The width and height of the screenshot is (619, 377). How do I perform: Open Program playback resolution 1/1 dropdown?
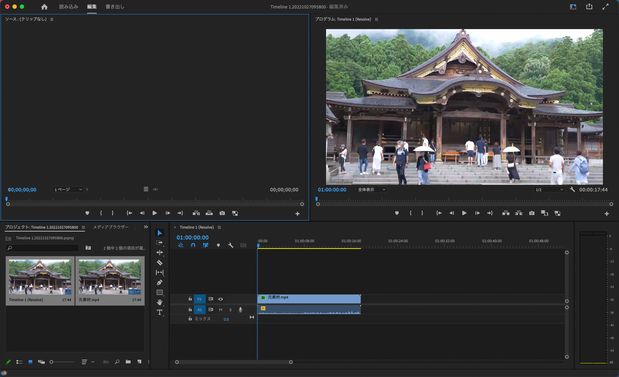click(549, 190)
